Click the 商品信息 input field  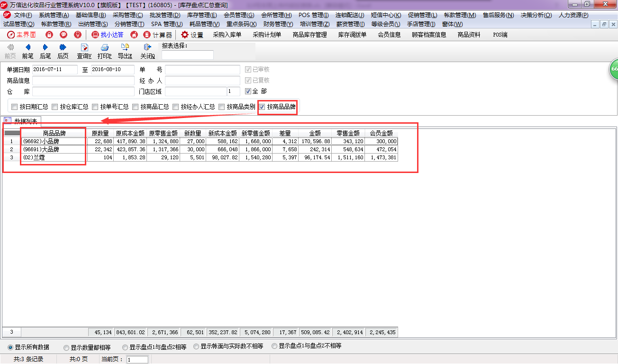83,80
